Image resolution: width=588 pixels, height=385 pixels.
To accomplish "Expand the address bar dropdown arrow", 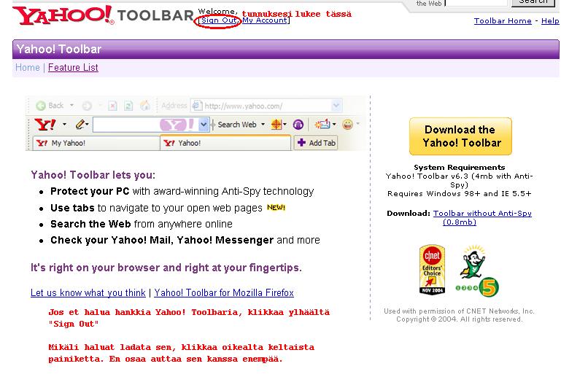I will pos(336,106).
